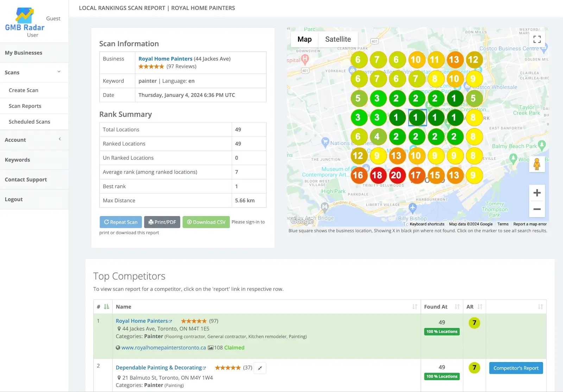Click the GMB Radar logo
Image resolution: width=563 pixels, height=392 pixels.
tap(25, 19)
